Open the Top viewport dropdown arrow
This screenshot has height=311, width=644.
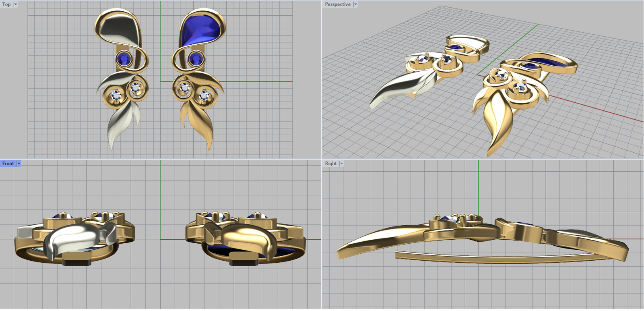click(x=16, y=4)
